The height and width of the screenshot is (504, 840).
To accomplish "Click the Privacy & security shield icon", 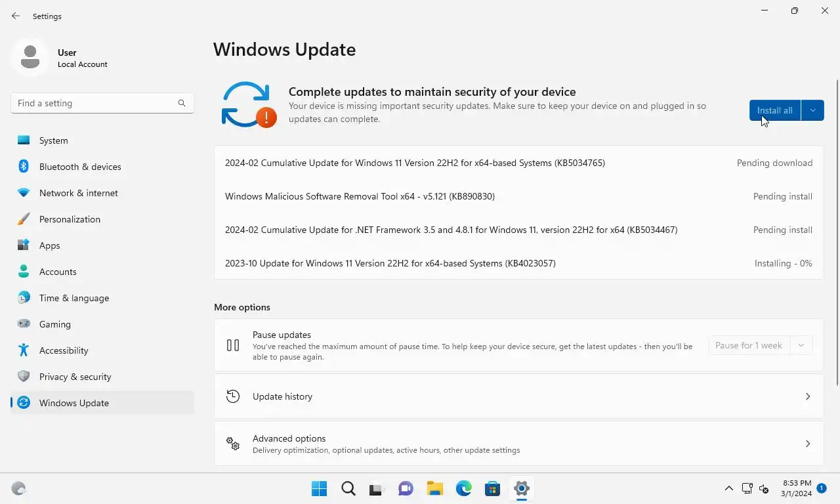I will click(x=24, y=377).
